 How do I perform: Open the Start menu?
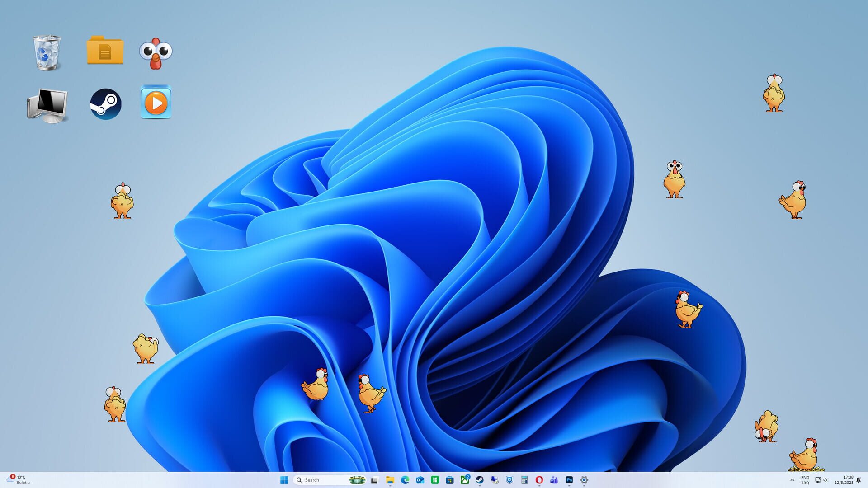284,480
